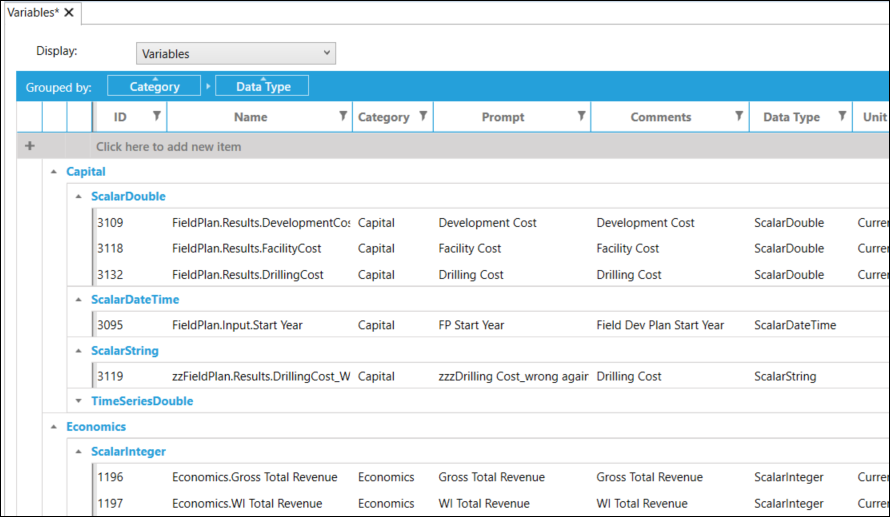
Task: Filter the Comments column
Action: [739, 116]
